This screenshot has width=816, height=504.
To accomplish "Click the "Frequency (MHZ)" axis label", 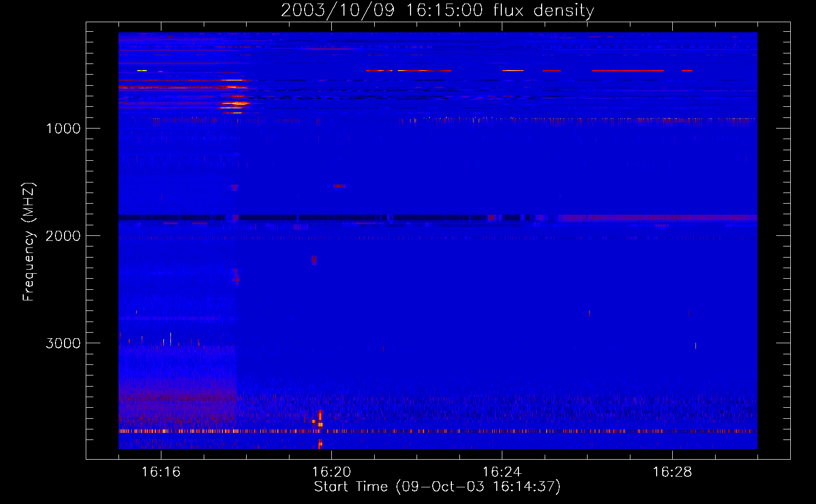I will [x=29, y=242].
